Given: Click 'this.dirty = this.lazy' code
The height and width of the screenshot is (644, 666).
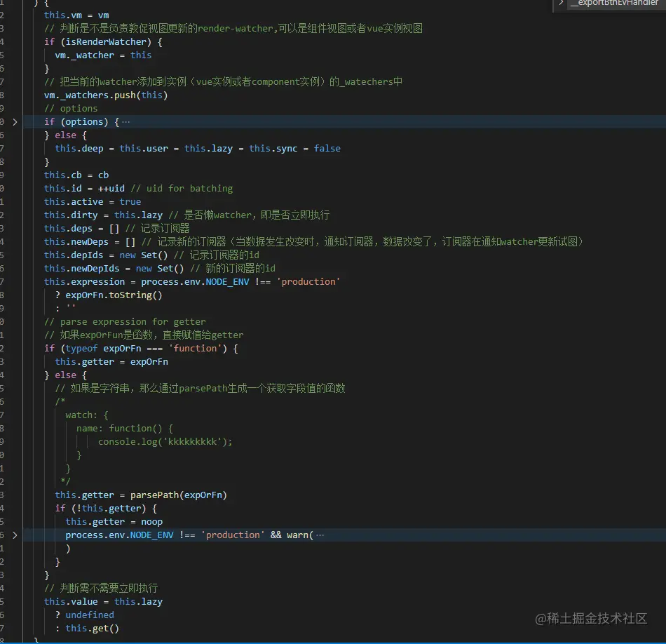Looking at the screenshot, I should (x=103, y=215).
